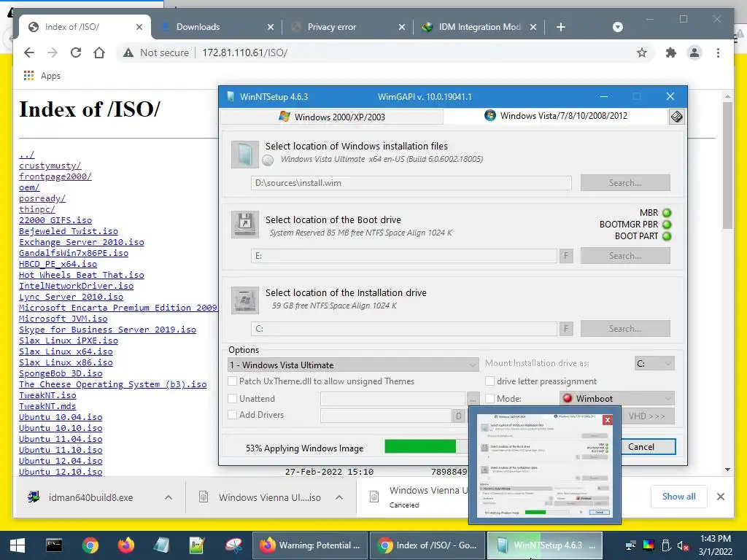
Task: Close the Downloads tab
Action: tap(270, 27)
